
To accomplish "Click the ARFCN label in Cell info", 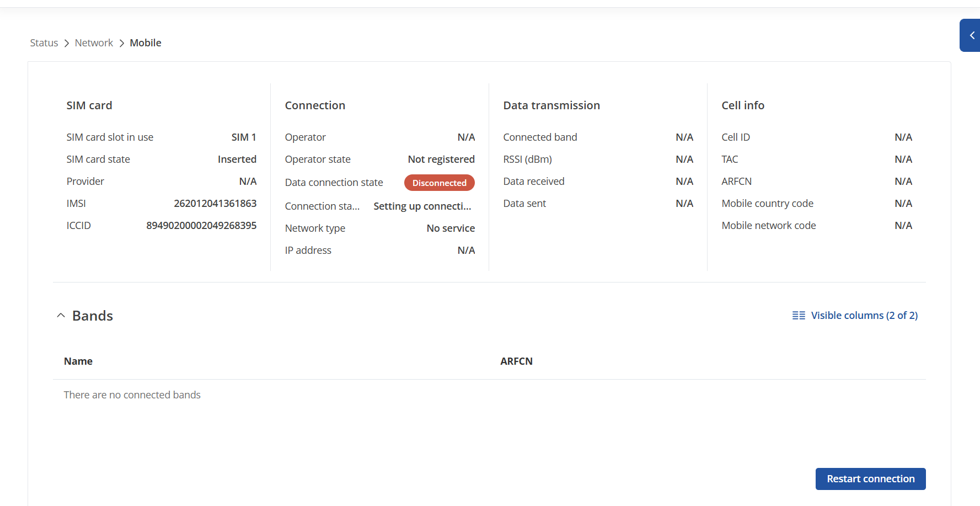I will [736, 182].
